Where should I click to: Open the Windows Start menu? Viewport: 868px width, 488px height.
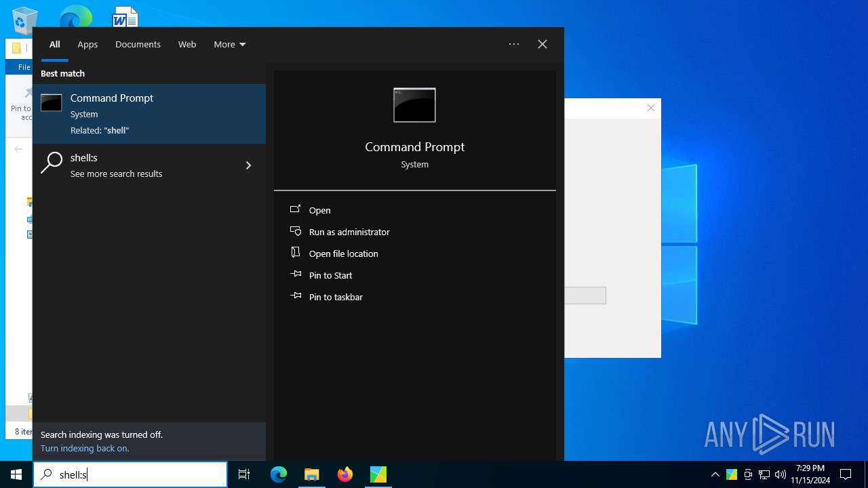[16, 474]
